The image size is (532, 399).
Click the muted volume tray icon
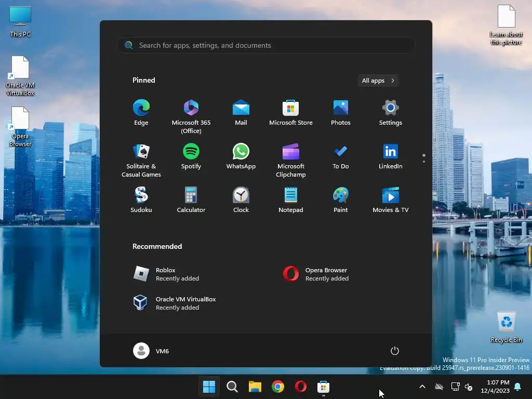coord(469,387)
